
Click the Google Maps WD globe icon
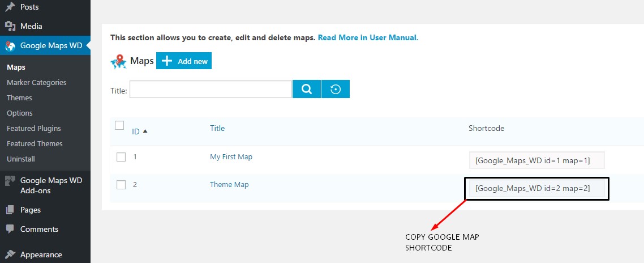10,46
